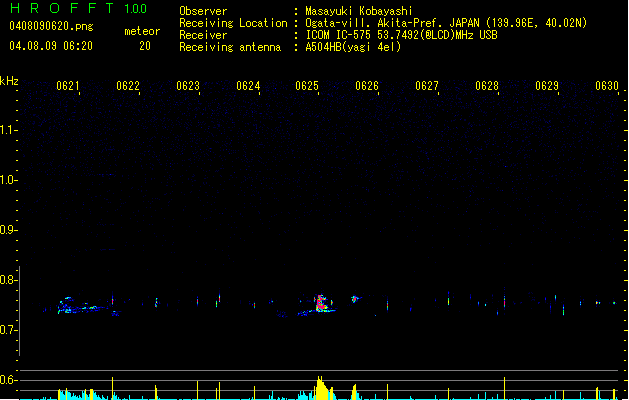Select the filename 0408090620.png
The height and width of the screenshot is (400, 629).
(51, 26)
